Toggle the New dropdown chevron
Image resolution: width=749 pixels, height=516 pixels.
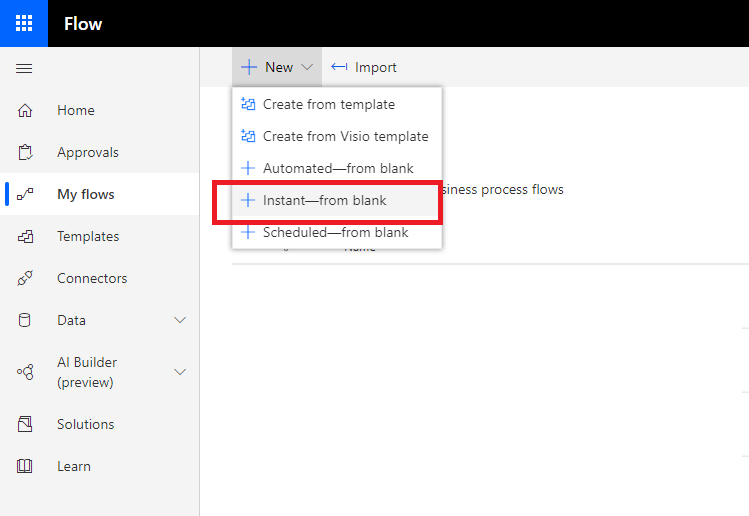point(307,67)
